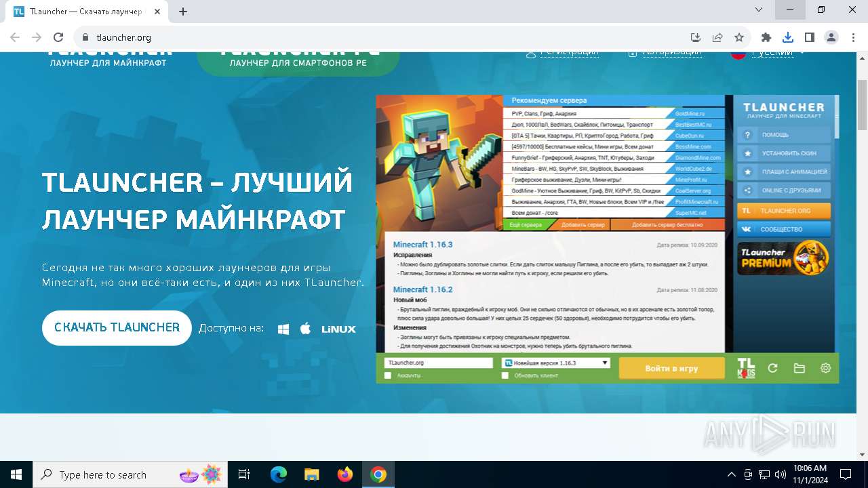Close the TLauncher tab

pyautogui.click(x=157, y=12)
